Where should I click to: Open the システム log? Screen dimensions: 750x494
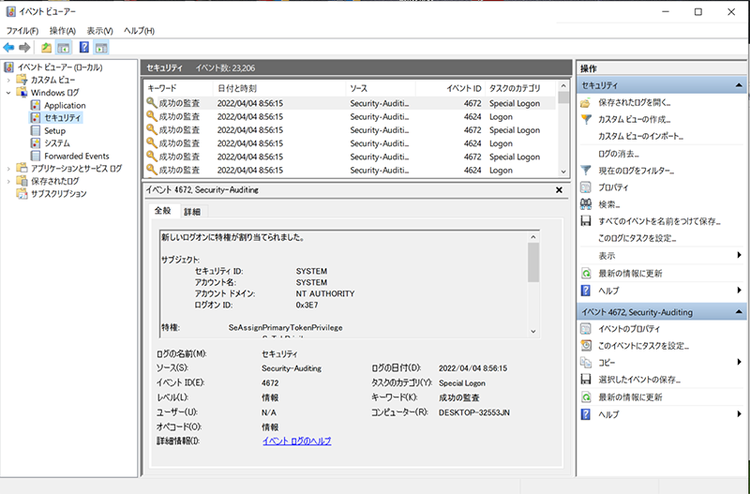[57, 143]
